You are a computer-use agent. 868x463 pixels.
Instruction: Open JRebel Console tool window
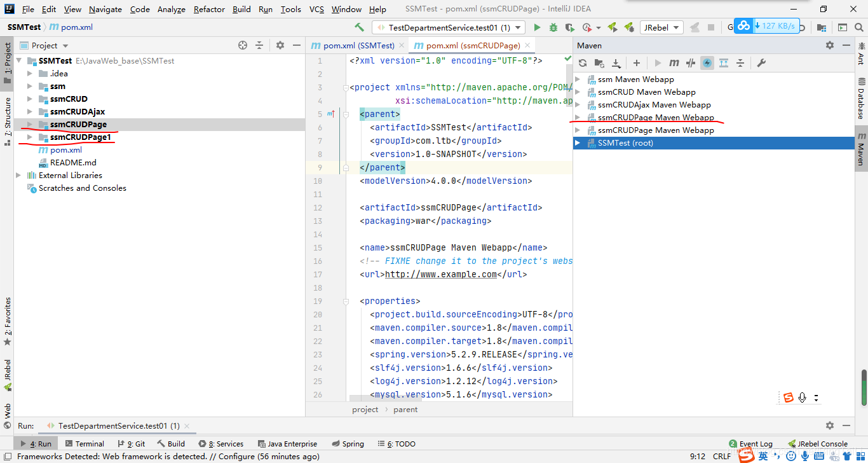818,444
